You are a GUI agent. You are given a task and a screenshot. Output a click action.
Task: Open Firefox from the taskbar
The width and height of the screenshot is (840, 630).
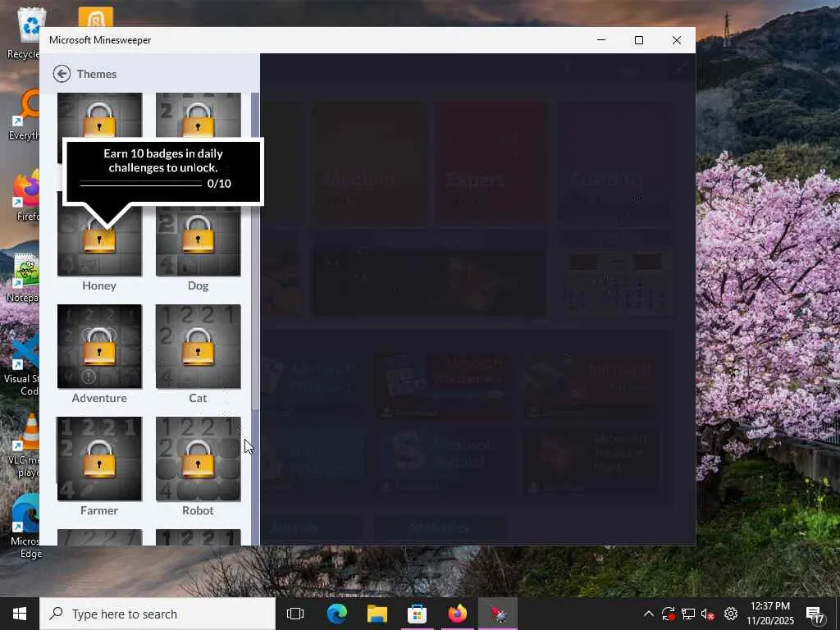click(x=457, y=614)
